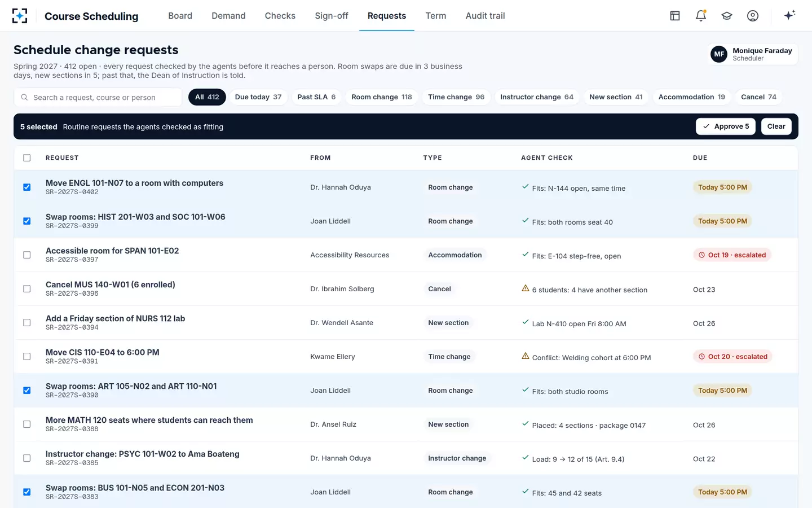This screenshot has height=508, width=812.
Task: Check the Cancel MUS 140-W01 request box
Action: 27,288
